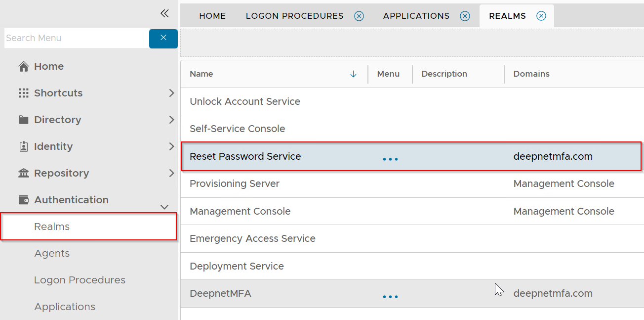This screenshot has width=644, height=320.
Task: Clear the menu search with X button
Action: tap(163, 38)
